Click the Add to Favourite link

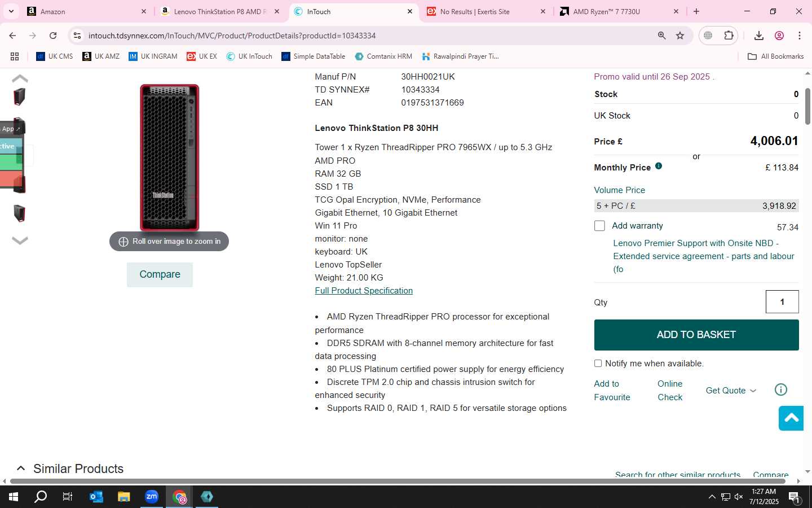(x=612, y=391)
